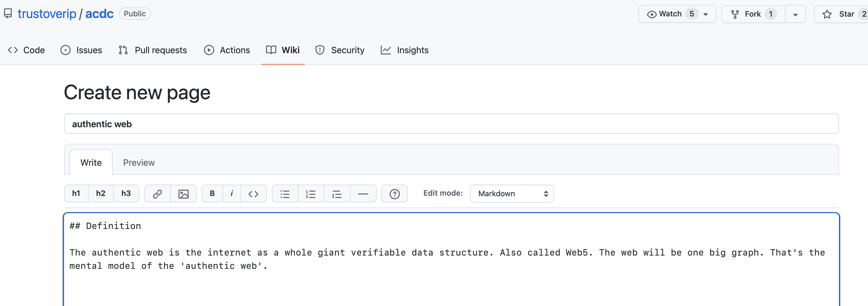Click the image insertion icon
The height and width of the screenshot is (306, 868).
tap(183, 193)
